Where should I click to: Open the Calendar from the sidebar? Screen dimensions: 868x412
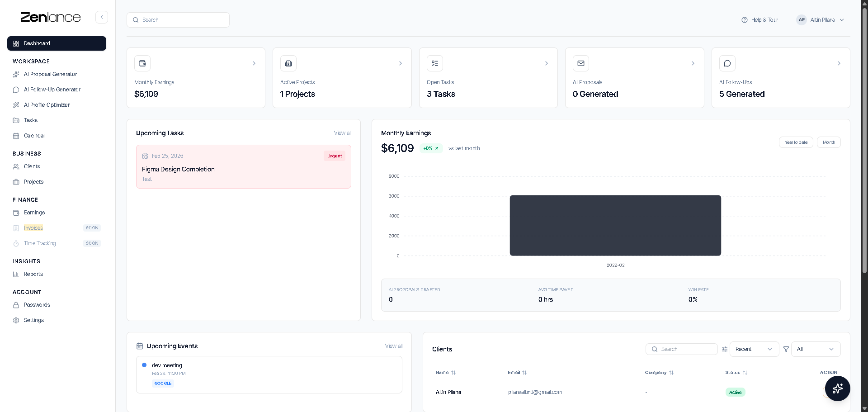tap(34, 135)
